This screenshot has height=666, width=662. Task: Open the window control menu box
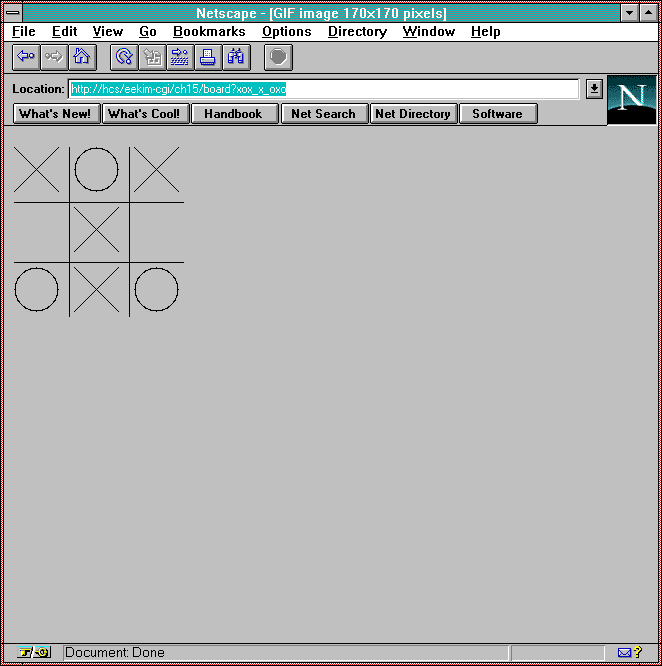point(14,13)
